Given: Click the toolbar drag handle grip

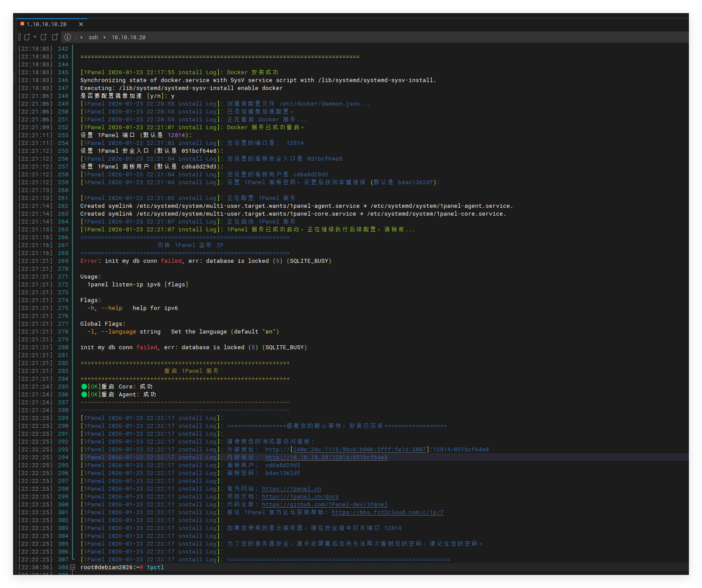Looking at the screenshot, I should tap(20, 37).
